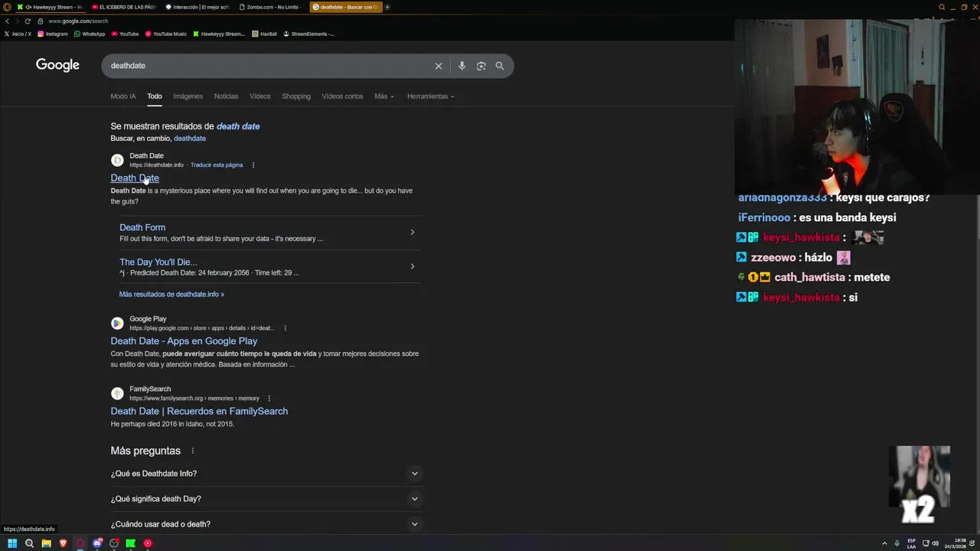Select the Imágenes search tab
The width and height of the screenshot is (980, 551).
tap(188, 96)
